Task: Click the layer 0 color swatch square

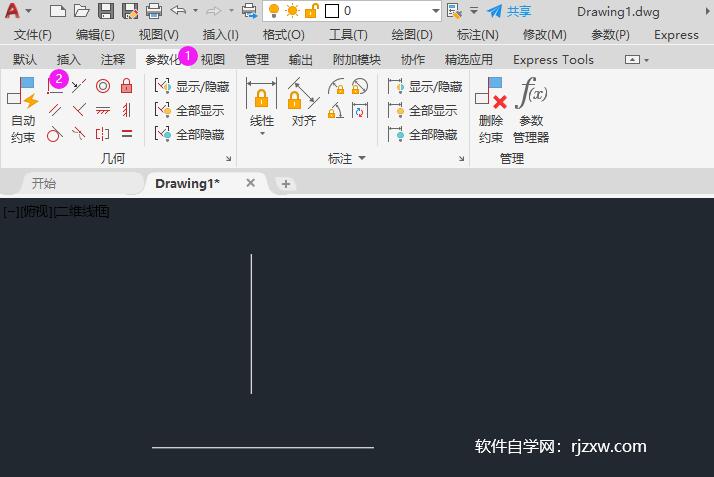Action: point(332,10)
